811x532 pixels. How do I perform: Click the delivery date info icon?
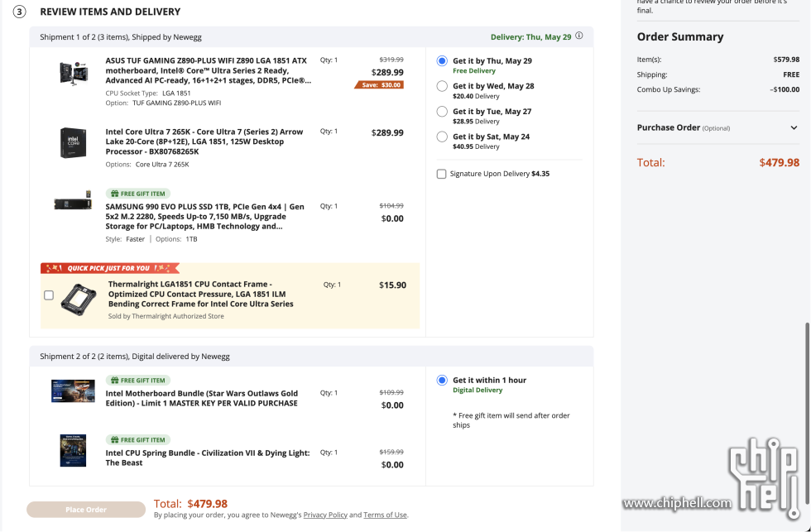point(578,36)
